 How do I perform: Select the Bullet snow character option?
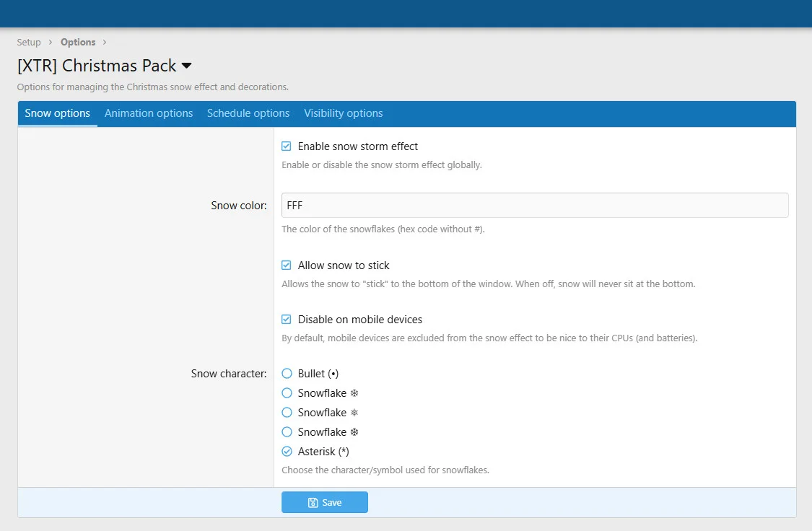[x=287, y=374]
